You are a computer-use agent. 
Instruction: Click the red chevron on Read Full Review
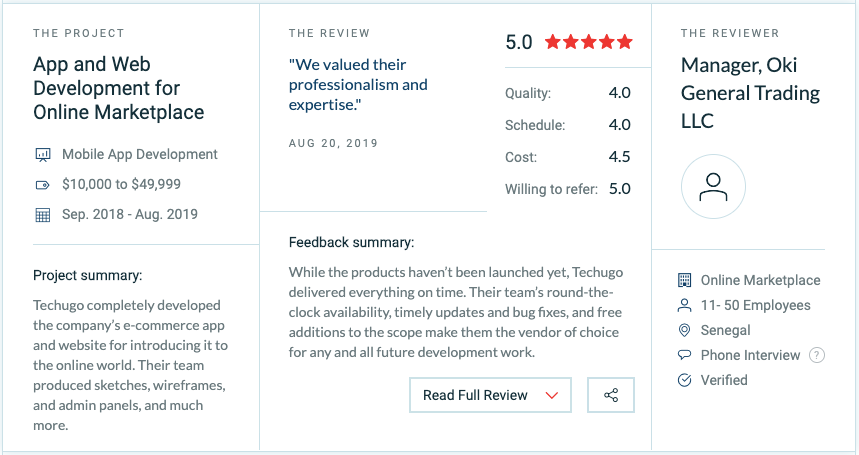[551, 395]
